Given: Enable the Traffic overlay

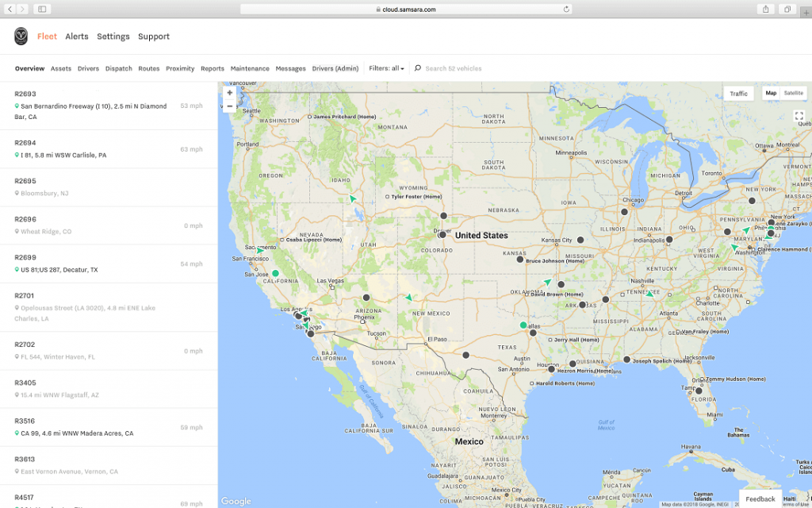Looking at the screenshot, I should pyautogui.click(x=738, y=93).
